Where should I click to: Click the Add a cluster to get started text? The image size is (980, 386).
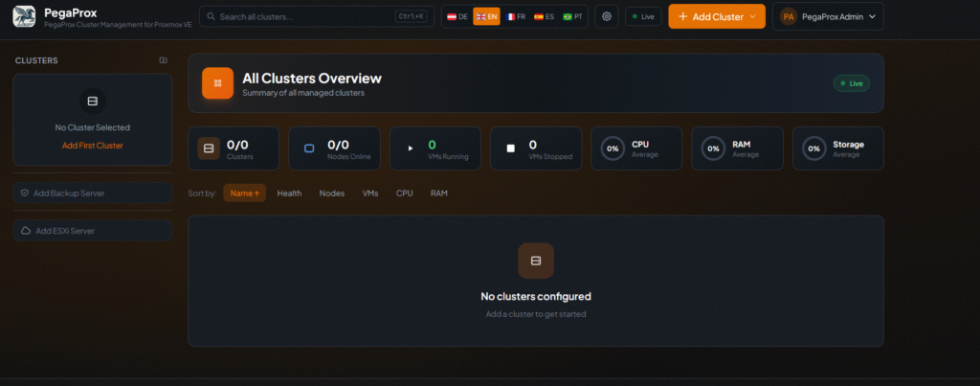(536, 314)
